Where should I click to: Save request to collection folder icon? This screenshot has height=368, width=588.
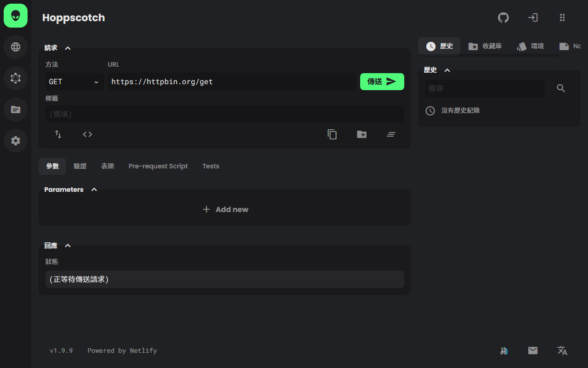point(362,134)
